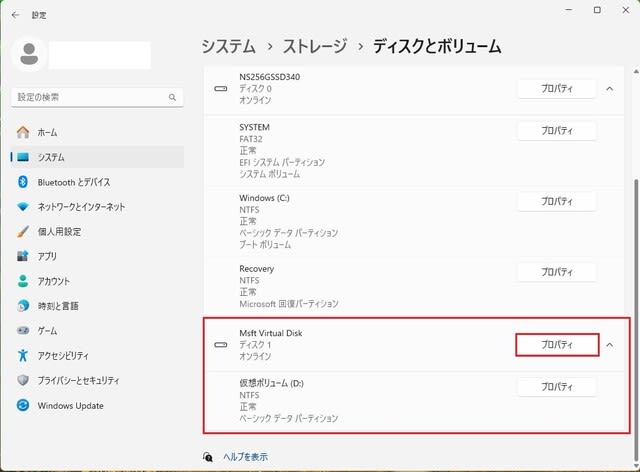Open プロパティ for 仮想ボリューム (D:)
Viewport: 640px width, 472px height.
click(x=557, y=387)
